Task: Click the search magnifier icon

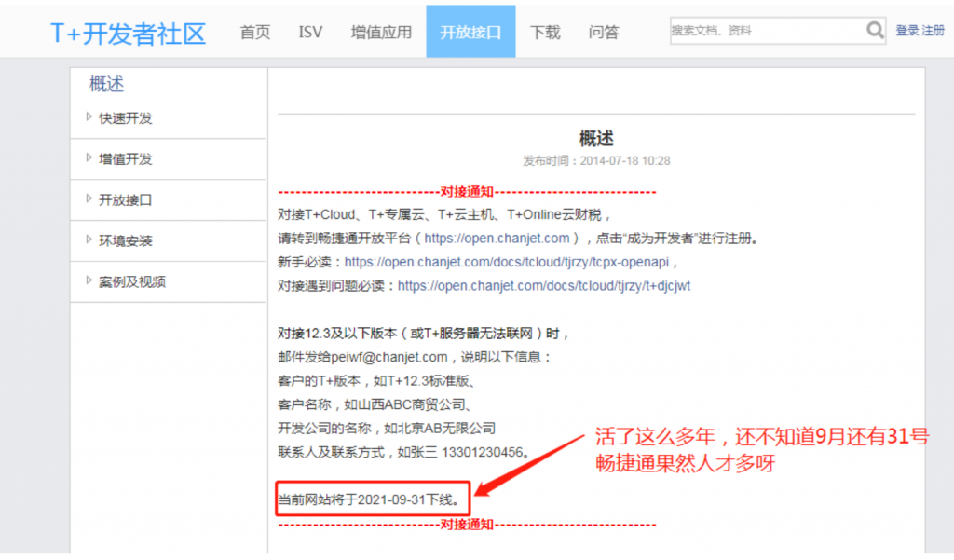Action: 874,30
